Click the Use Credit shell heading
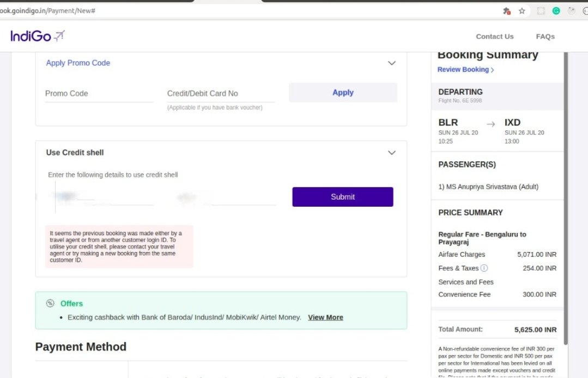 pyautogui.click(x=75, y=152)
